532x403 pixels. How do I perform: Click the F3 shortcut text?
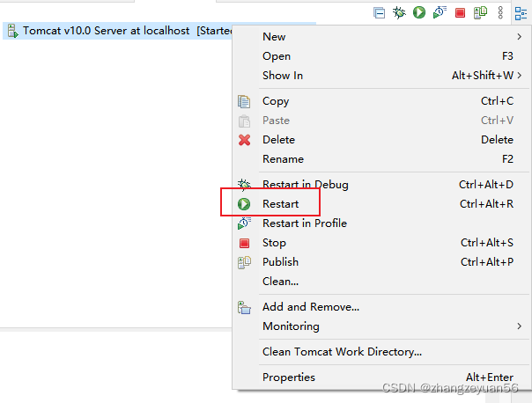pyautogui.click(x=507, y=56)
